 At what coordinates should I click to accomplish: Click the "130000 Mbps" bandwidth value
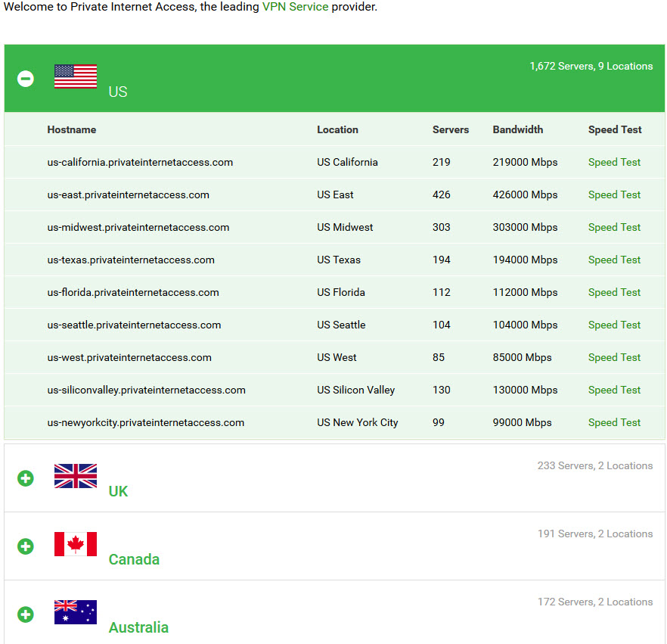[525, 390]
